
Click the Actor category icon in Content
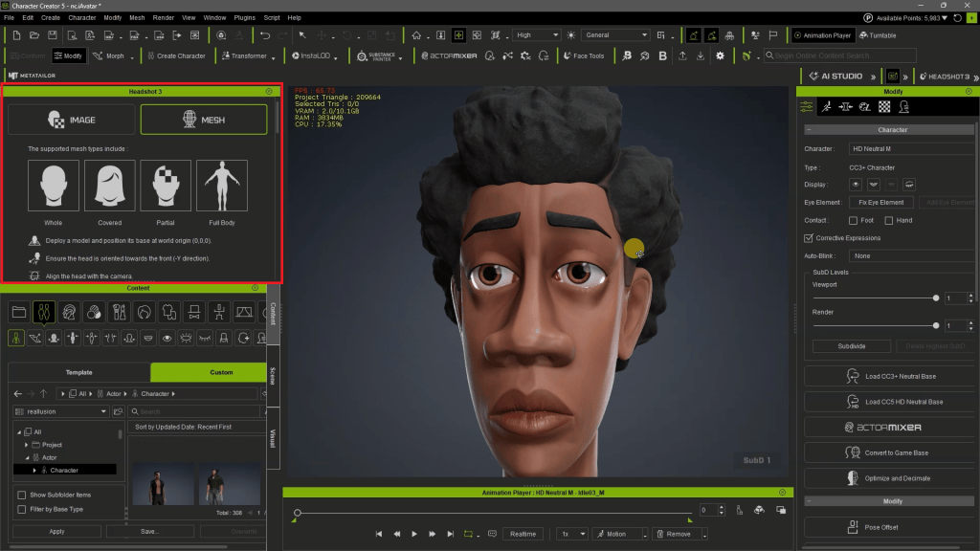[44, 312]
